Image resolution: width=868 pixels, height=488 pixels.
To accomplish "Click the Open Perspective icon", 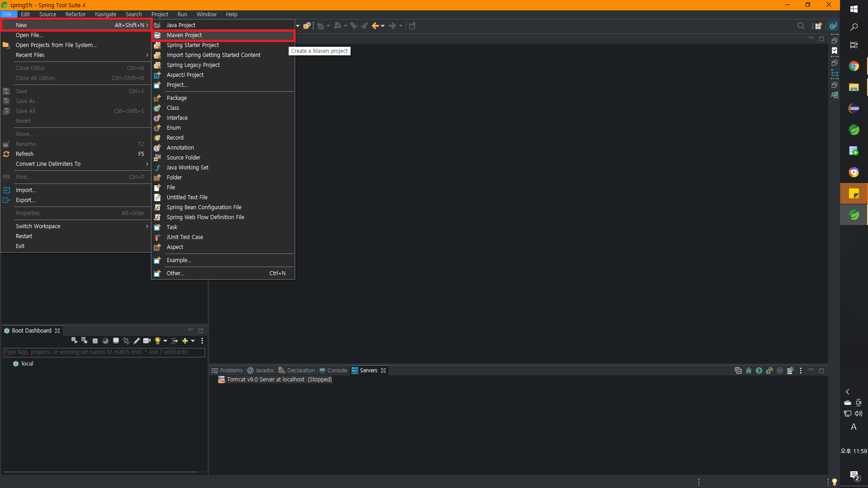I will click(x=817, y=26).
